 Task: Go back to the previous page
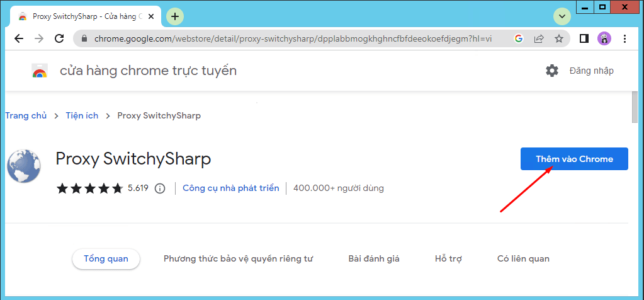(19, 38)
